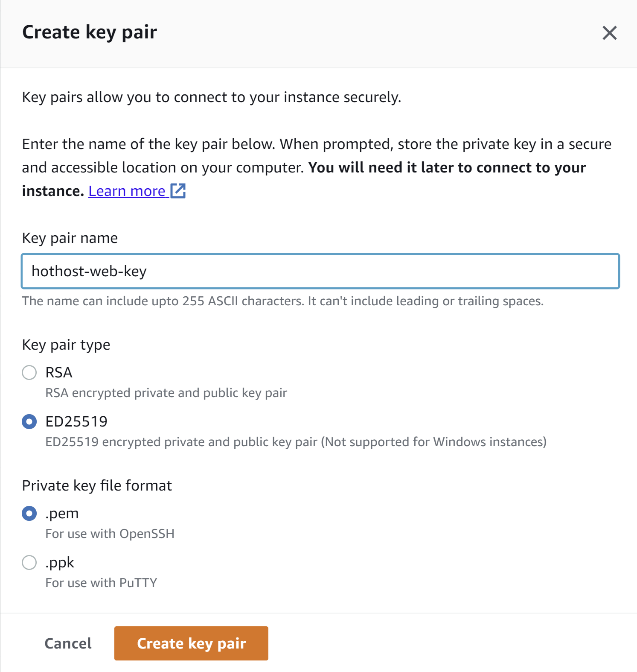Close the Create key pair dialog

click(609, 33)
